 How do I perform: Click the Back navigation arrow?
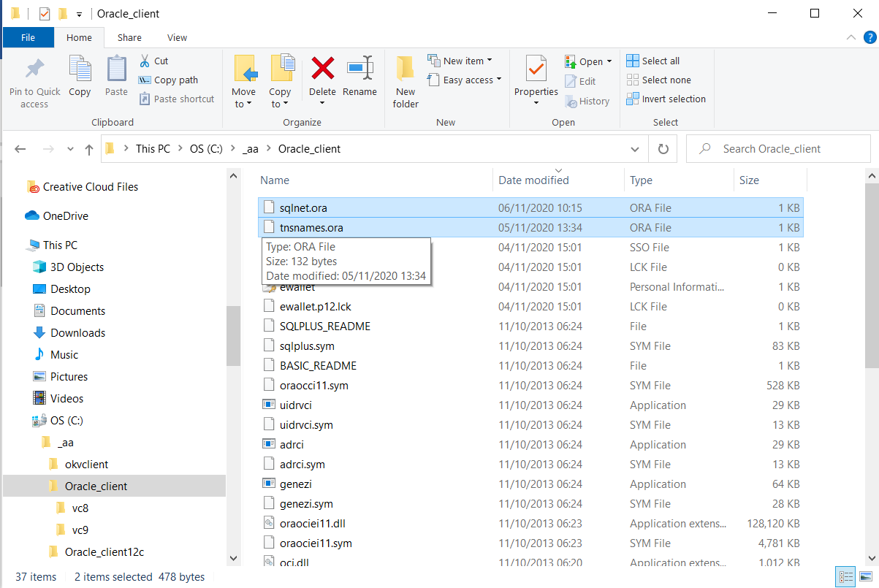(x=20, y=149)
